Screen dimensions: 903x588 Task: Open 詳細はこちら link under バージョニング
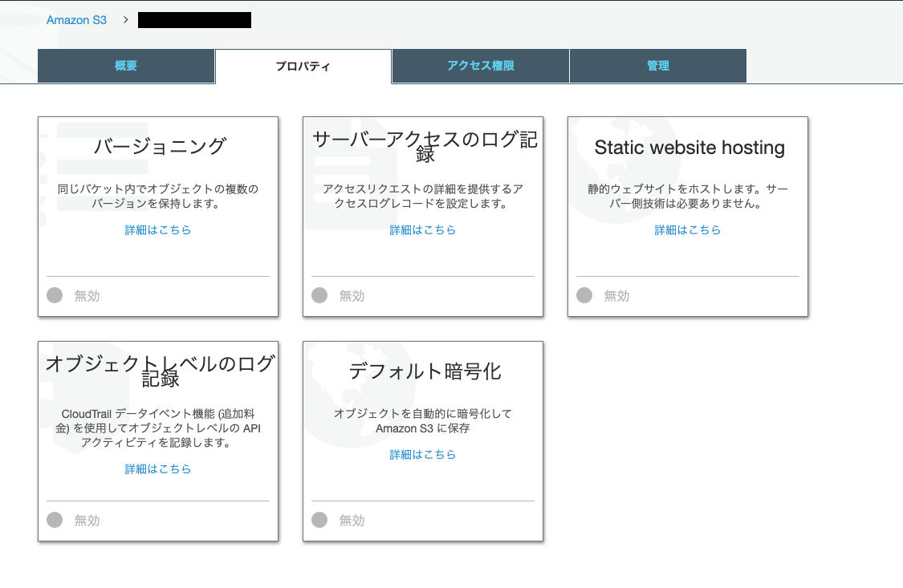(158, 230)
